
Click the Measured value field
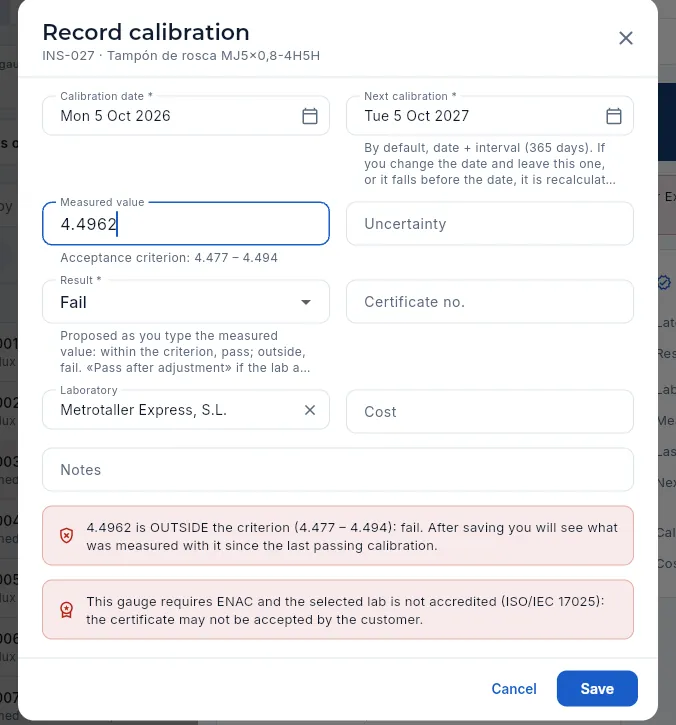click(x=185, y=224)
